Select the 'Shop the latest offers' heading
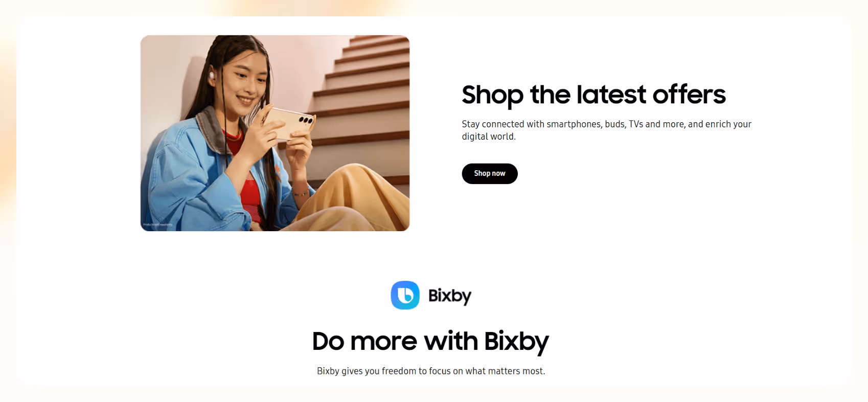Screen dimensions: 868x402 pos(593,95)
